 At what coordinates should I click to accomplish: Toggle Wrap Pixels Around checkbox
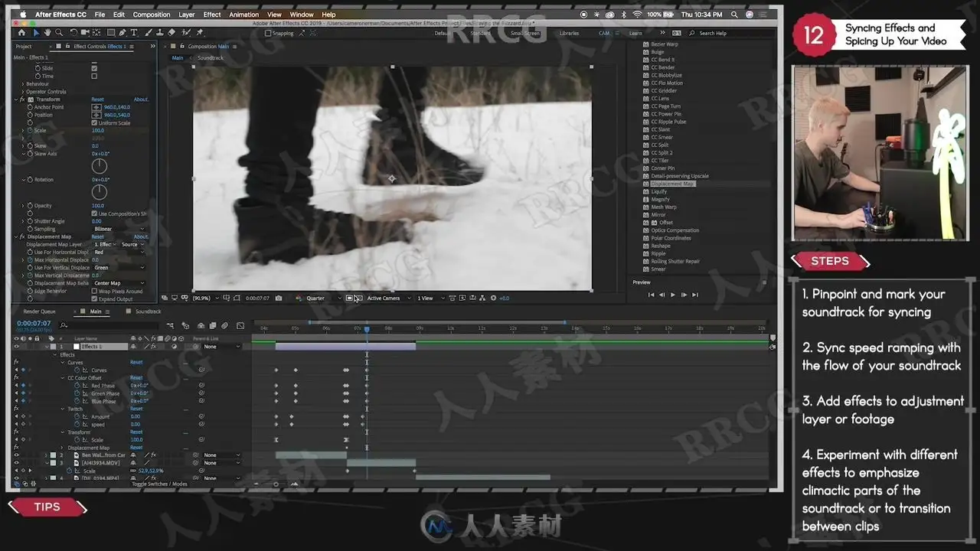pos(94,291)
